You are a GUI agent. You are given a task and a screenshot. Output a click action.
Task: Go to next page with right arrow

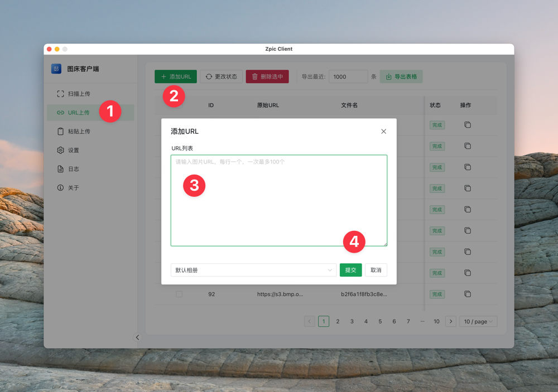(451, 322)
